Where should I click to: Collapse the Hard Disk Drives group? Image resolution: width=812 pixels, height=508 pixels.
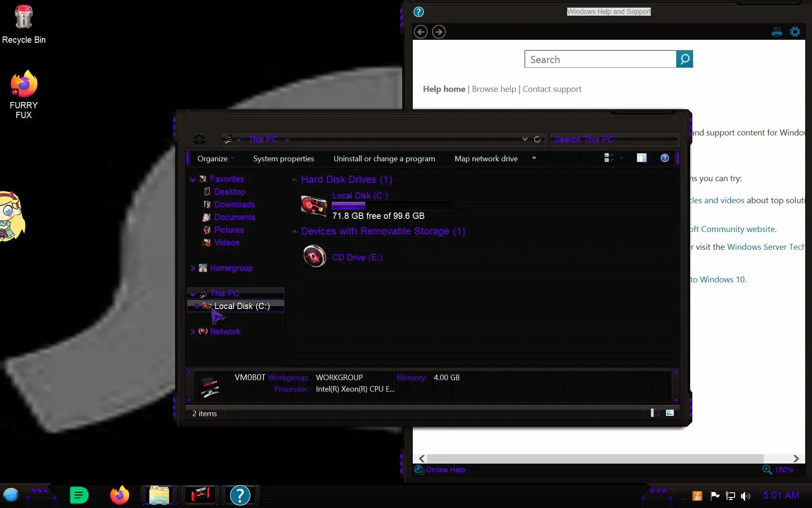pyautogui.click(x=294, y=180)
